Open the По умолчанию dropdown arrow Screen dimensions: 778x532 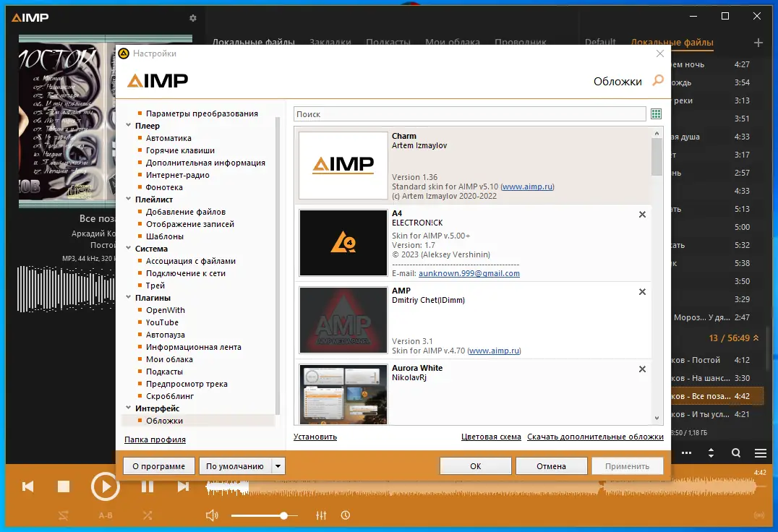[x=278, y=466]
